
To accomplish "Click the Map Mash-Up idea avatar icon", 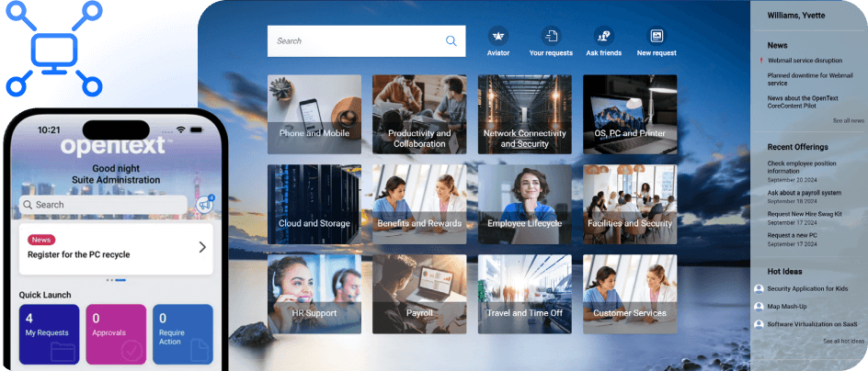I will click(x=759, y=307).
